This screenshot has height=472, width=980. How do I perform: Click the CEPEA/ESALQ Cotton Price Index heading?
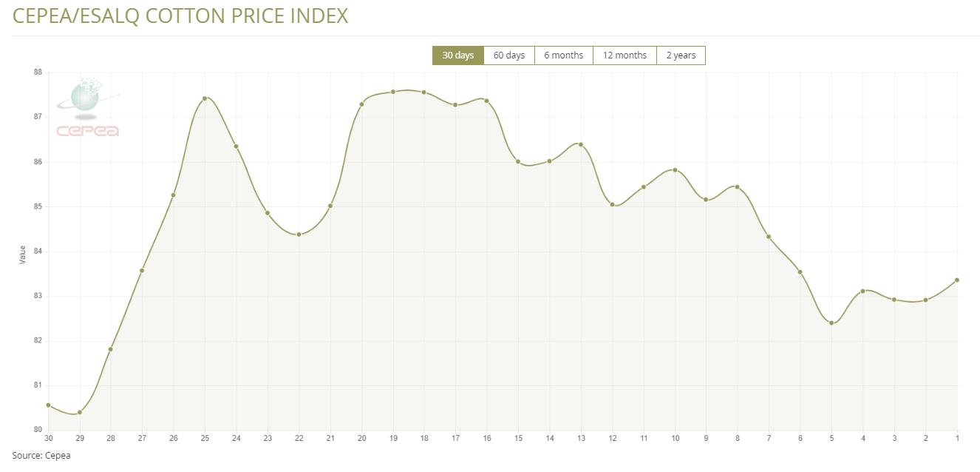coord(180,16)
